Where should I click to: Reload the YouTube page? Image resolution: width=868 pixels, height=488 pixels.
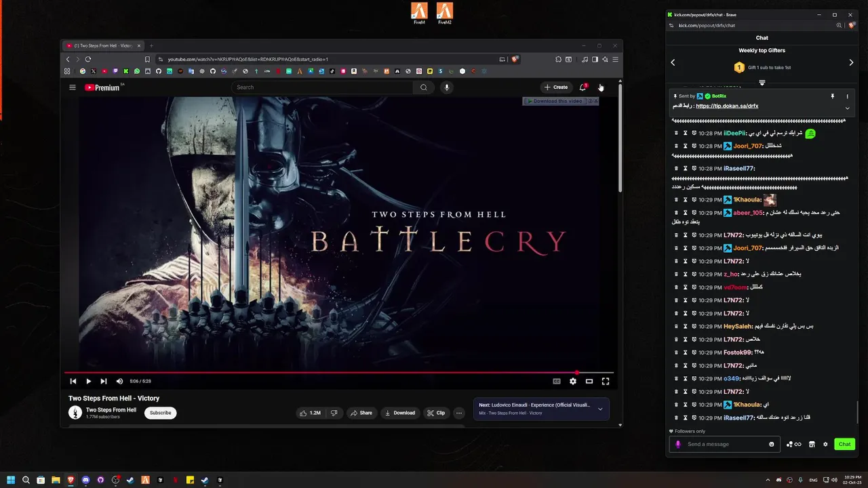click(89, 60)
